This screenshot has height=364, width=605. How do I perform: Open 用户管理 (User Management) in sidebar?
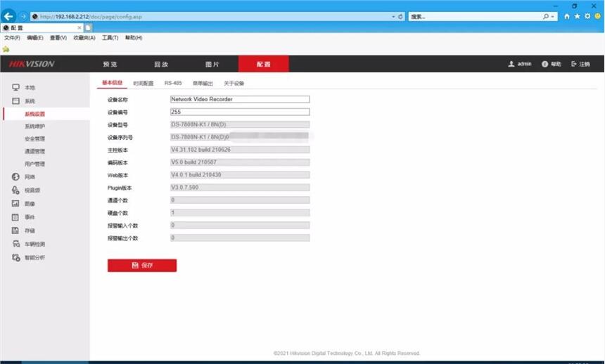tap(34, 164)
